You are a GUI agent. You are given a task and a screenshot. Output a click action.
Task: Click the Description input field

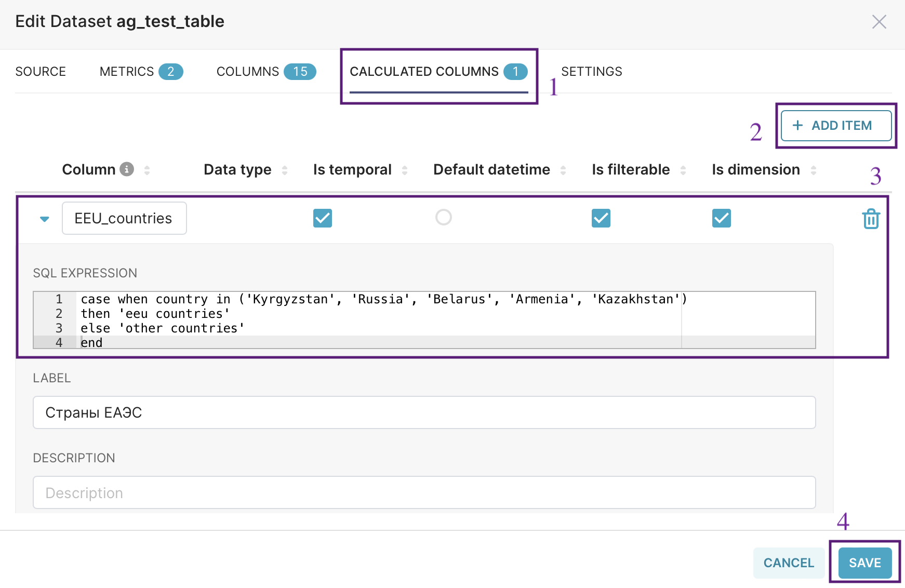[424, 492]
